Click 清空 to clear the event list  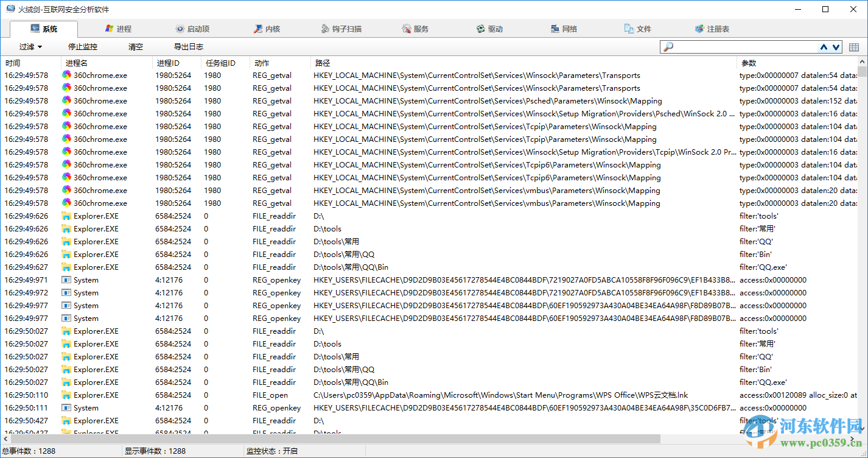tap(136, 47)
